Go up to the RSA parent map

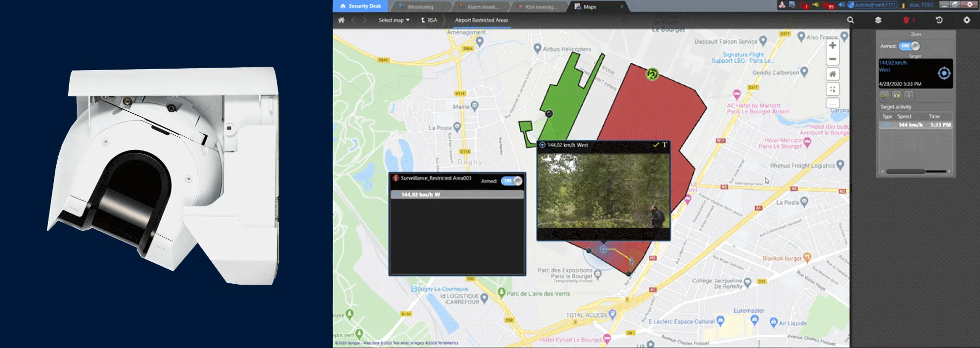pyautogui.click(x=429, y=20)
